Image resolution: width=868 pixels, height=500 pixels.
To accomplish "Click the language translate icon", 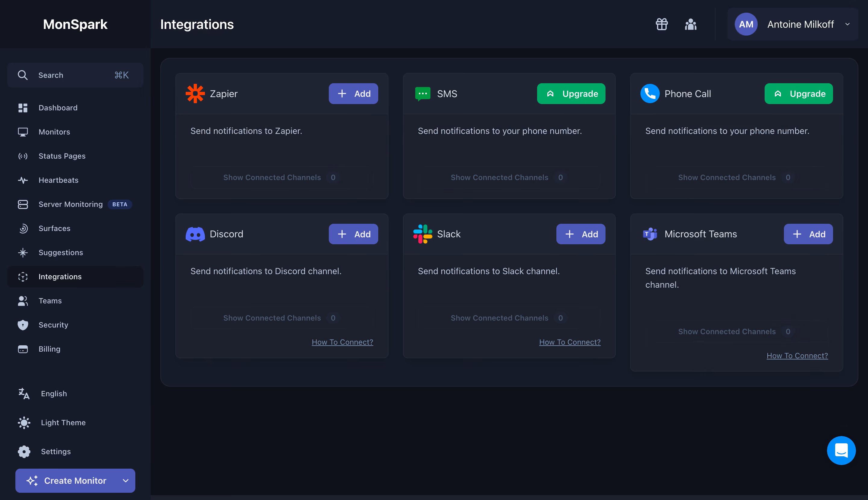I will point(24,394).
